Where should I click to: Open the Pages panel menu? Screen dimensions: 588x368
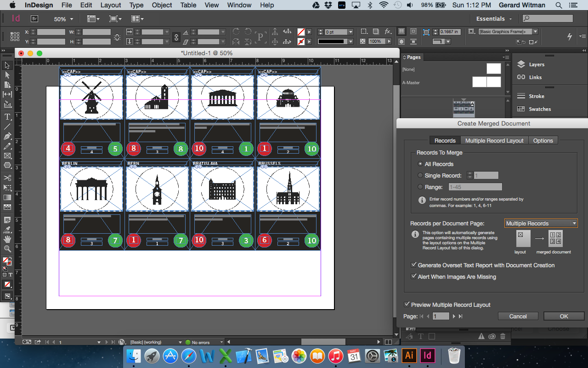(506, 57)
